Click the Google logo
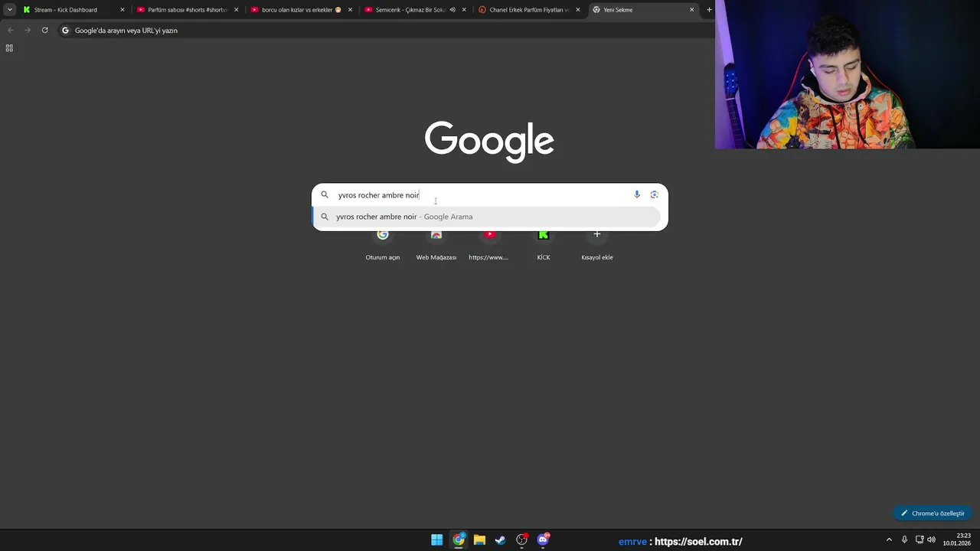Viewport: 980px width, 551px height. click(x=489, y=142)
